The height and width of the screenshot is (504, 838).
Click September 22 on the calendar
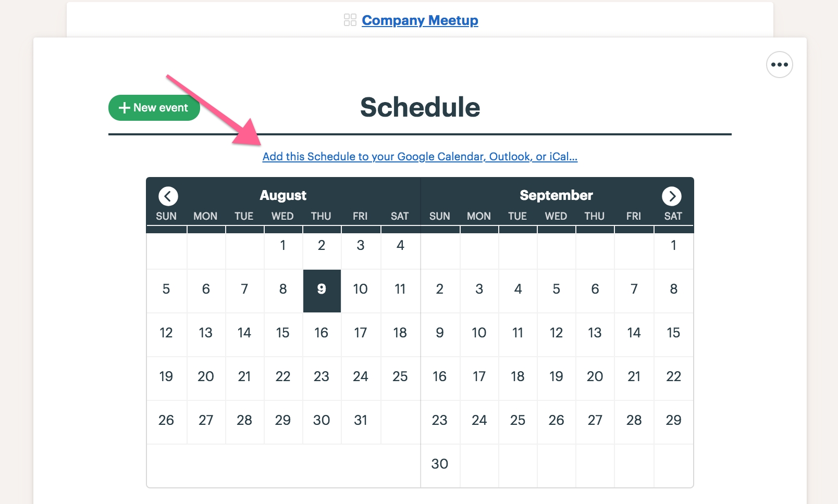(x=673, y=379)
